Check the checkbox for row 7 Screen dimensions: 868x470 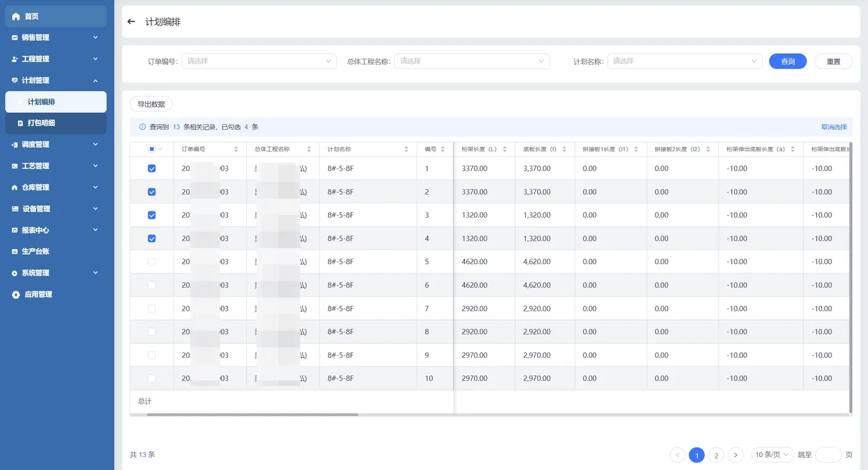(152, 309)
